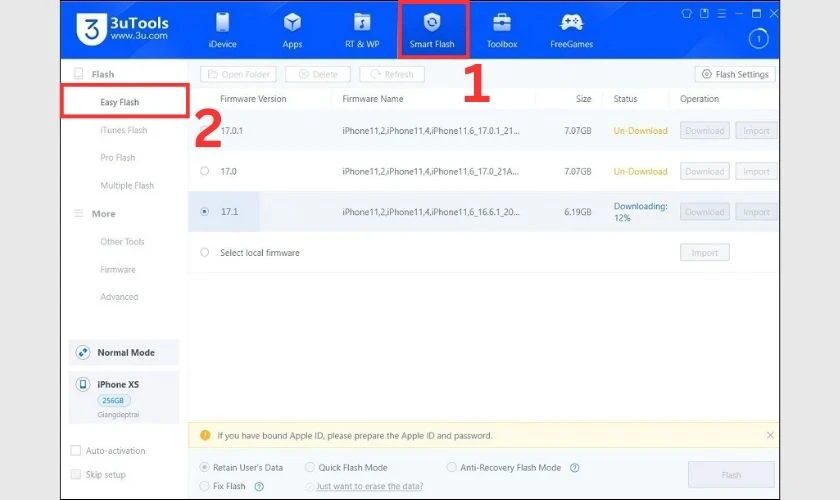The height and width of the screenshot is (500, 840).
Task: Open iTunes Flash in the sidebar
Action: (123, 130)
